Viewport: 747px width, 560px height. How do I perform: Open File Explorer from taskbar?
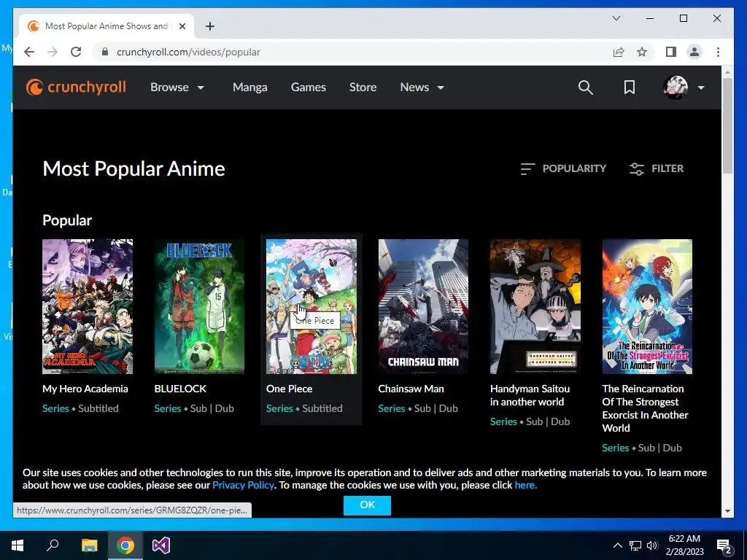(x=89, y=545)
